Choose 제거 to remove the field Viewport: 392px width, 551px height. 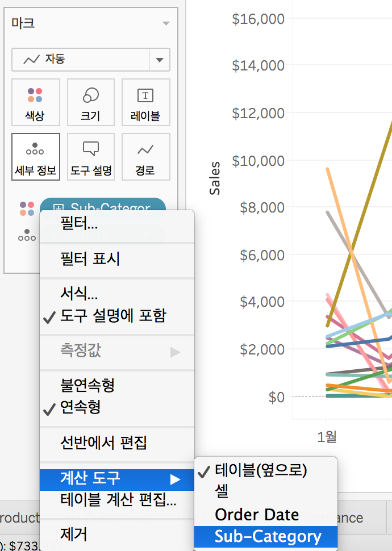[116, 535]
